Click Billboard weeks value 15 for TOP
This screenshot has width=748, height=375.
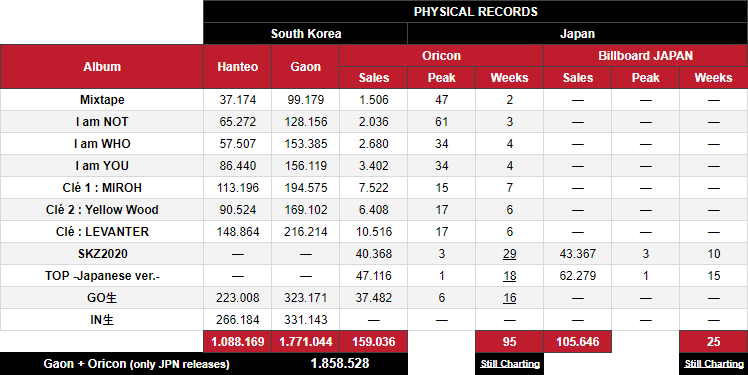(714, 276)
